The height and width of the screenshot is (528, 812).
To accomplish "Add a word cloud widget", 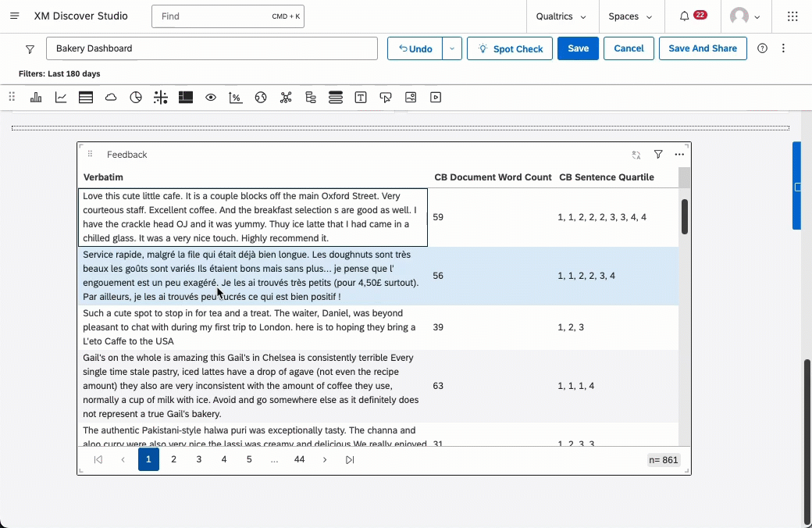I will [x=111, y=97].
